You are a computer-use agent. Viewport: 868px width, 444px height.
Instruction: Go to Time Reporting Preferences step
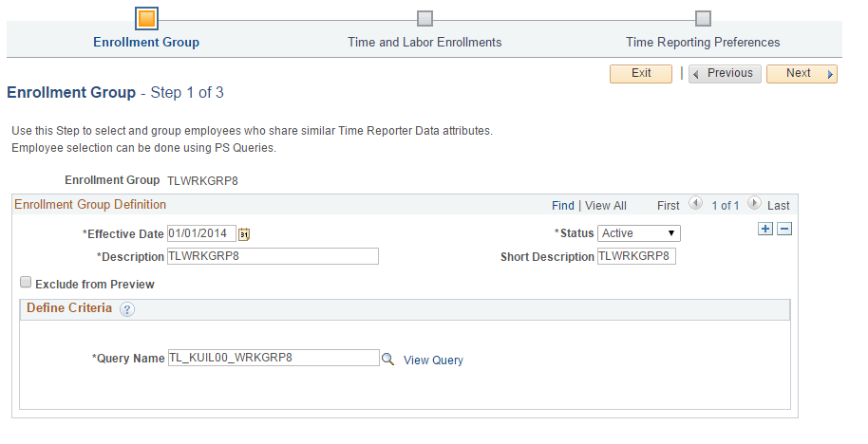tap(703, 43)
